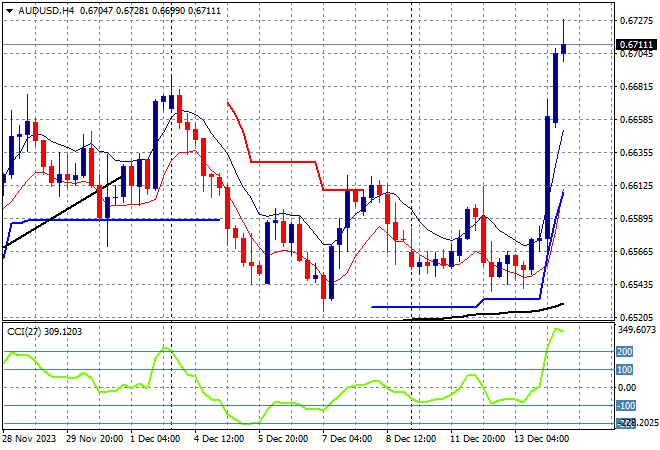Click the 0.65895 price scale label

point(637,219)
